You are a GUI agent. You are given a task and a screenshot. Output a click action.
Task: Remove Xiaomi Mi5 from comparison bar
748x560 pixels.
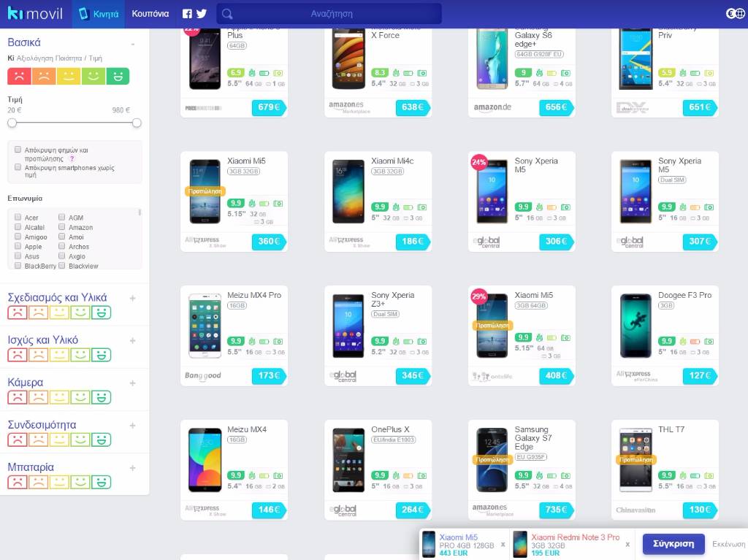(x=503, y=544)
